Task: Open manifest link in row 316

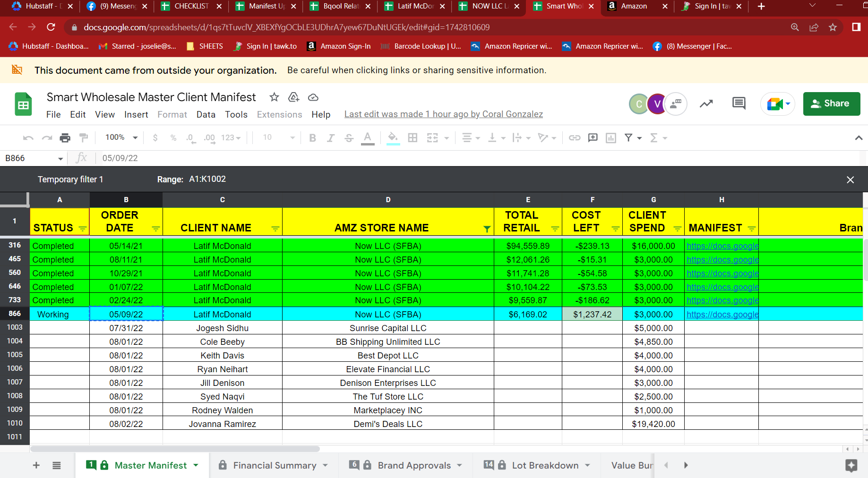Action: [x=722, y=246]
